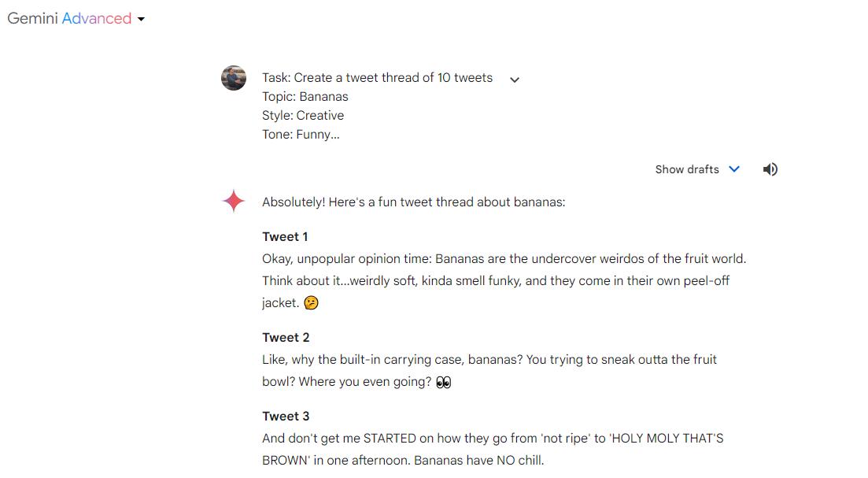Click the thinking face emoji in Tweet 1
Screen dimensions: 868x478
[312, 303]
